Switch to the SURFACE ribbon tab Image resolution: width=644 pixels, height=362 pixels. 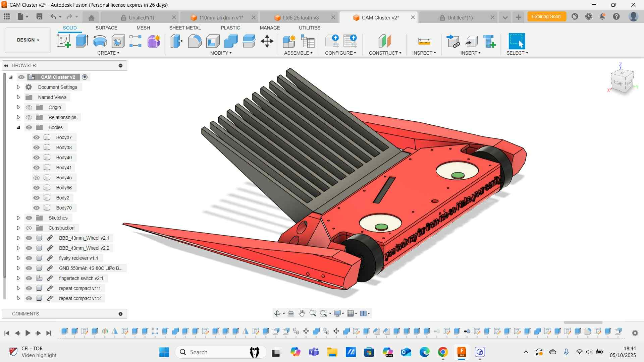(x=106, y=28)
